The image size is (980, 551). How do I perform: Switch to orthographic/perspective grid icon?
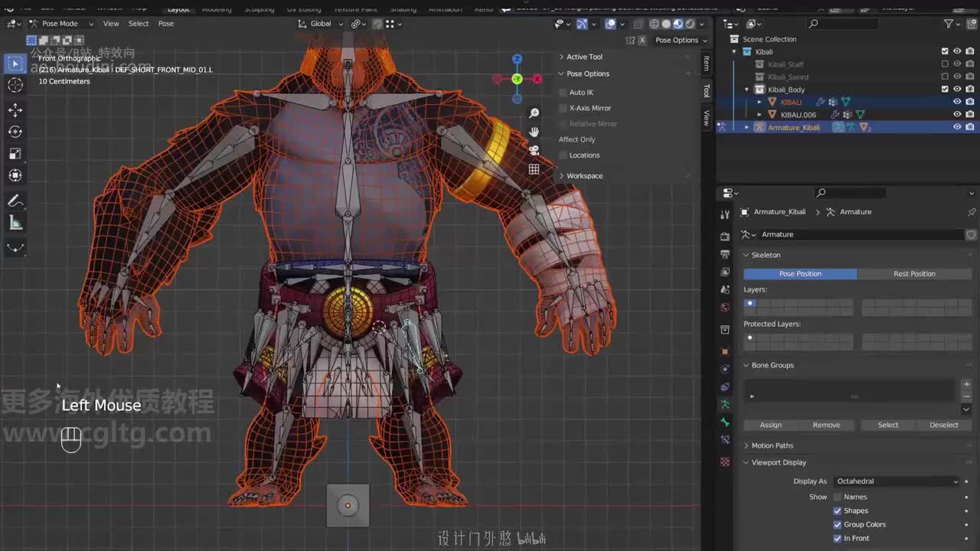(534, 169)
